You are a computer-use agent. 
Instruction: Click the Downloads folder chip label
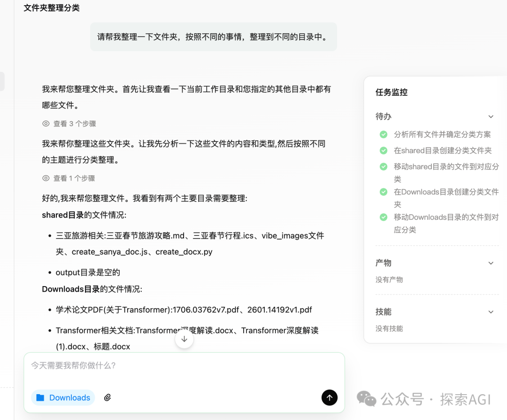point(69,397)
